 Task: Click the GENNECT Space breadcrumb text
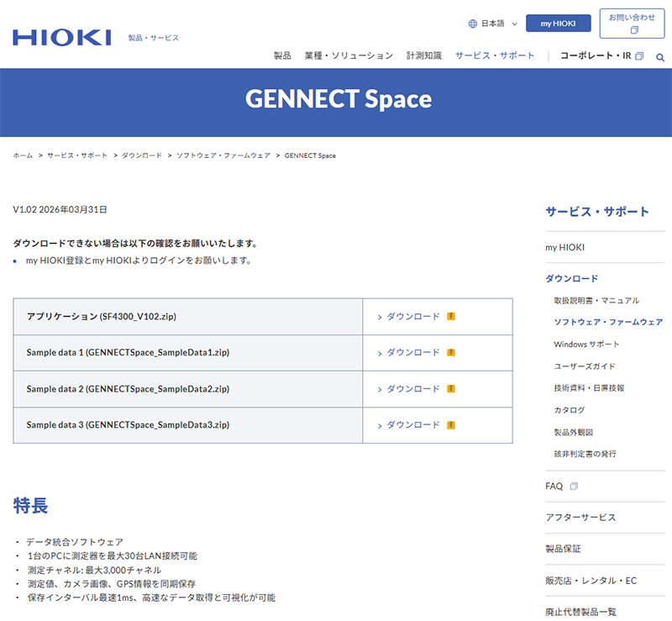[310, 155]
